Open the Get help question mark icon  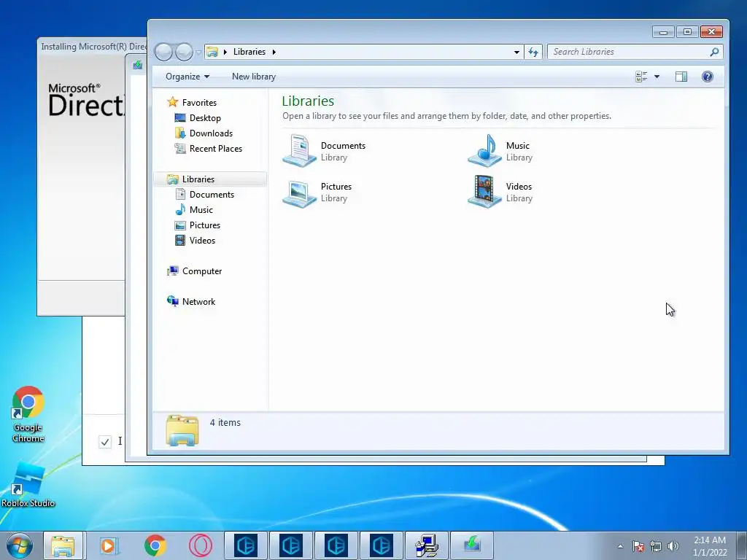click(708, 77)
